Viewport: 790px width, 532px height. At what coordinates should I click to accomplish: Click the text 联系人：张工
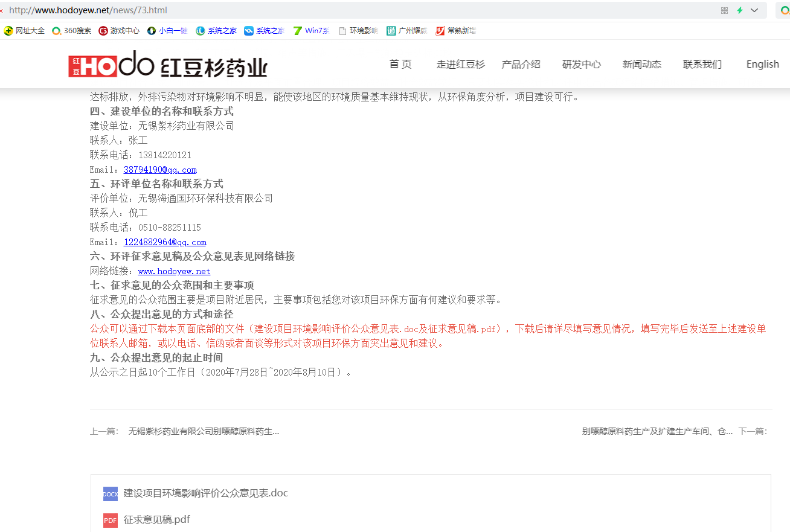pyautogui.click(x=119, y=140)
